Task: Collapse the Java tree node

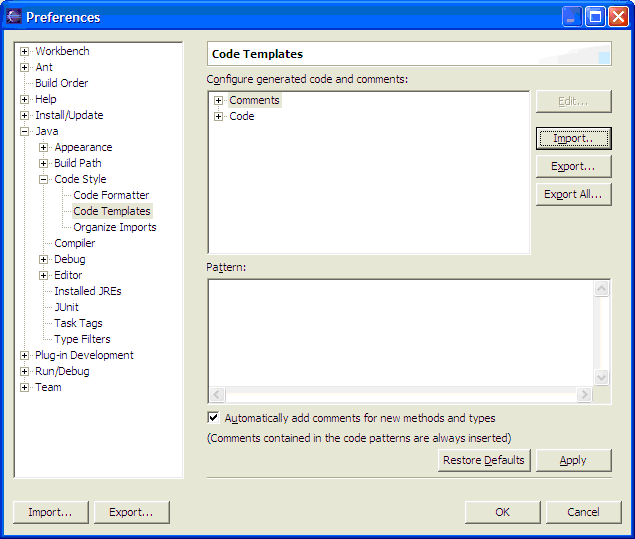Action: click(25, 132)
